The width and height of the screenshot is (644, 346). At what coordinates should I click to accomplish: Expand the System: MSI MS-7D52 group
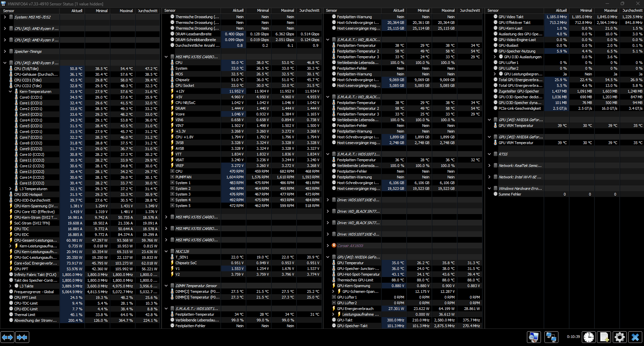[x=5, y=17]
